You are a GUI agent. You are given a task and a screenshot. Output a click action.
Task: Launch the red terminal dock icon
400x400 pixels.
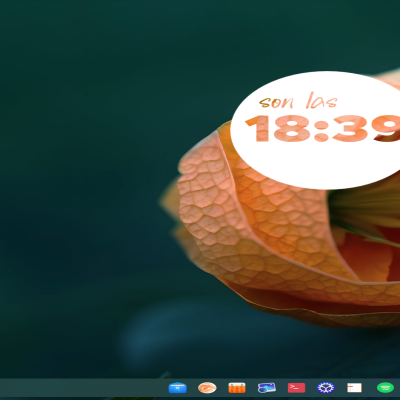coord(296,388)
